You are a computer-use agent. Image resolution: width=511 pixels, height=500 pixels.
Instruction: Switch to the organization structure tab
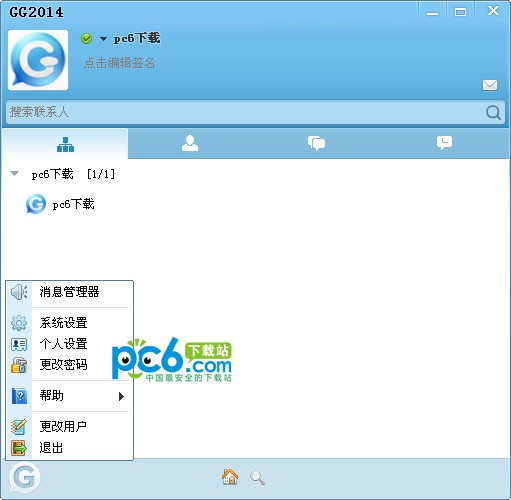click(65, 144)
